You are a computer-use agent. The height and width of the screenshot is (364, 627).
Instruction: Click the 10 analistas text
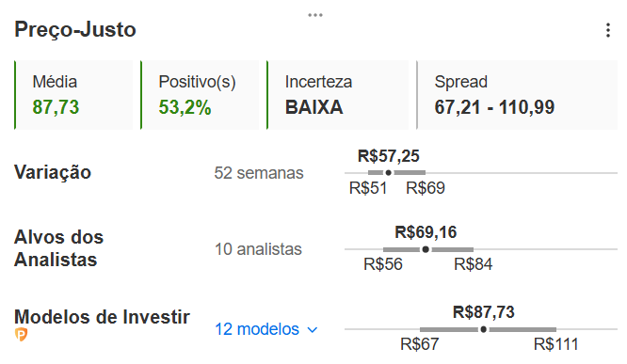pyautogui.click(x=258, y=249)
